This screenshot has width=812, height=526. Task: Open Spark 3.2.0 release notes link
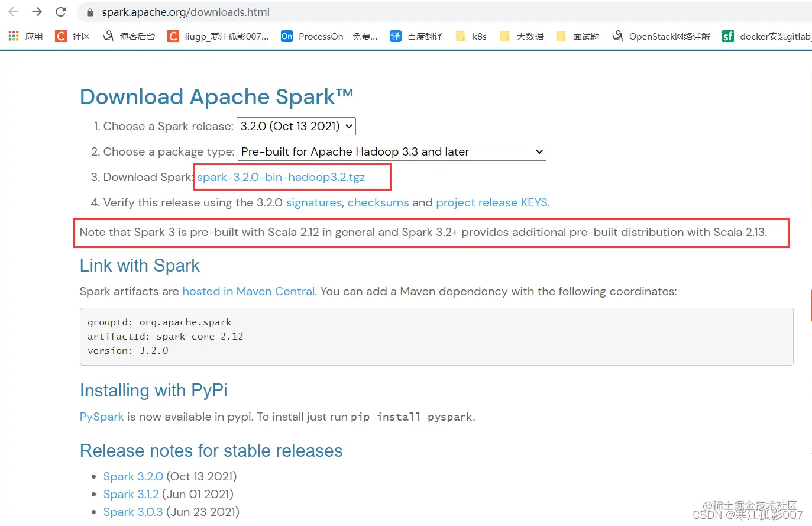click(133, 476)
